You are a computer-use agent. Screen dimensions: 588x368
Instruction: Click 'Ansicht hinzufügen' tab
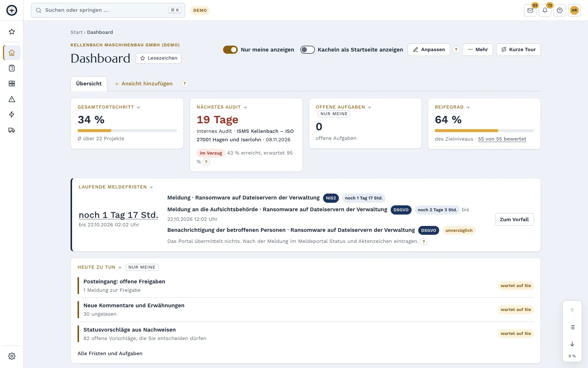pos(143,84)
